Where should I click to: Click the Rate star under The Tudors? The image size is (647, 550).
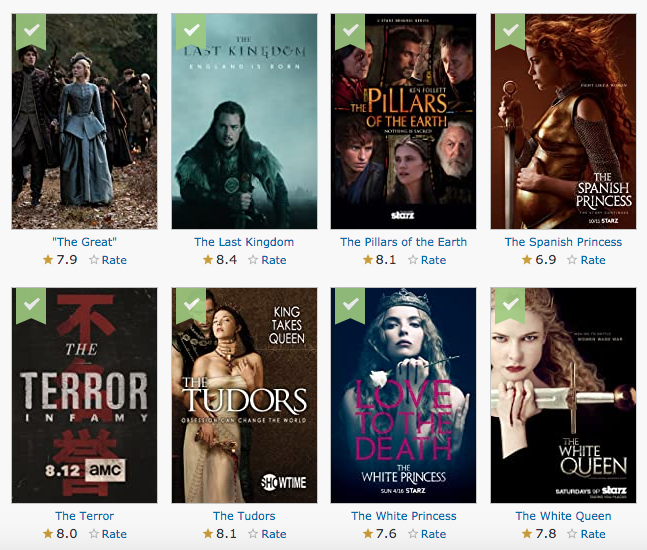coord(253,534)
